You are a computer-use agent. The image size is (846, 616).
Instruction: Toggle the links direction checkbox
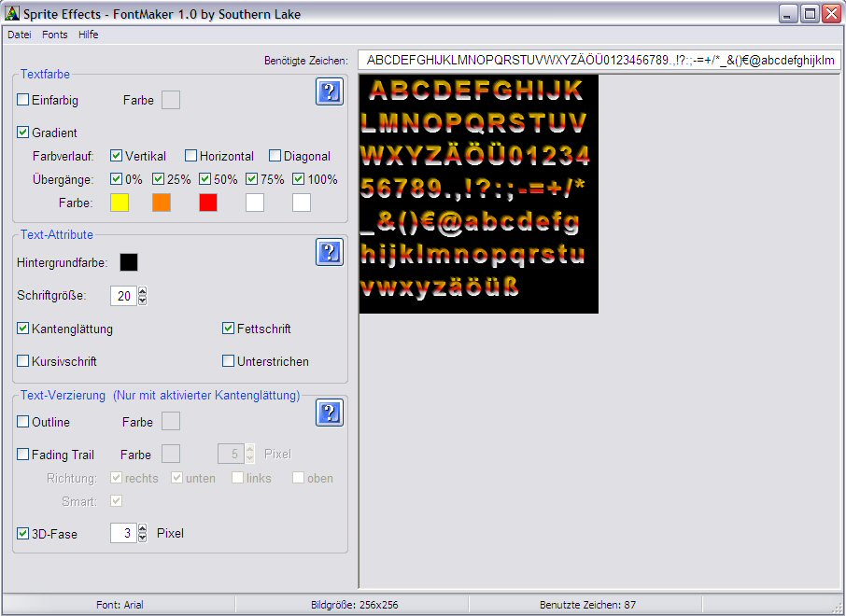tap(237, 478)
